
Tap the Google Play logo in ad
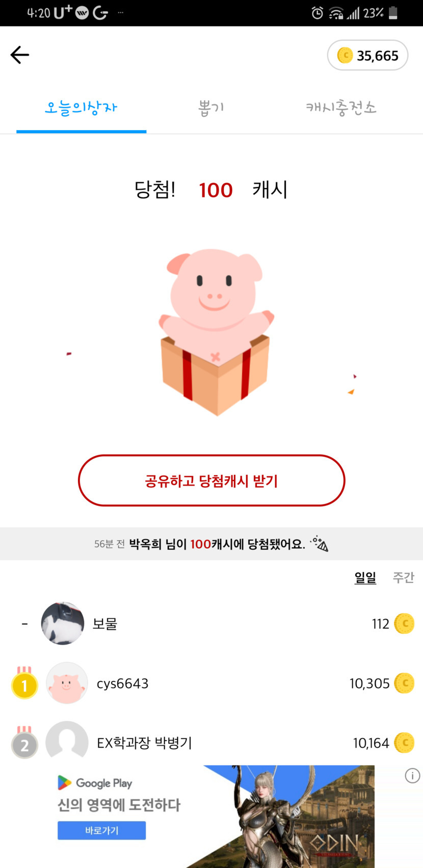[x=65, y=782]
